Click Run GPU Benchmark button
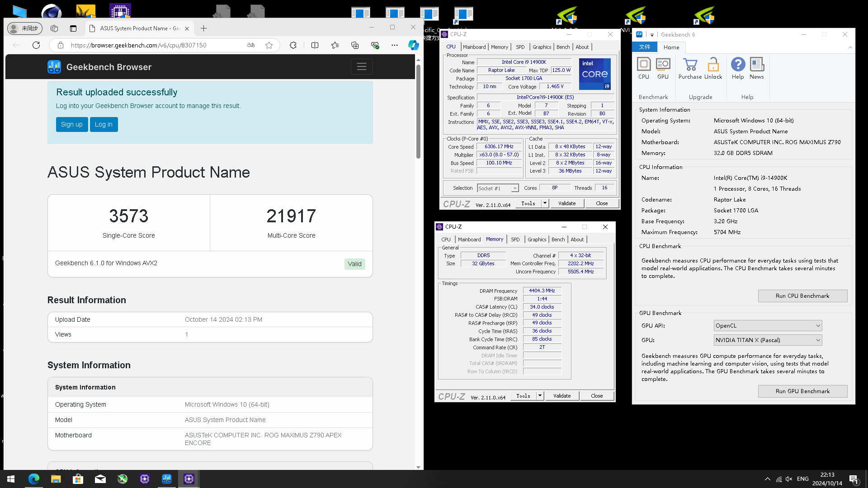This screenshot has height=488, width=868. [802, 391]
